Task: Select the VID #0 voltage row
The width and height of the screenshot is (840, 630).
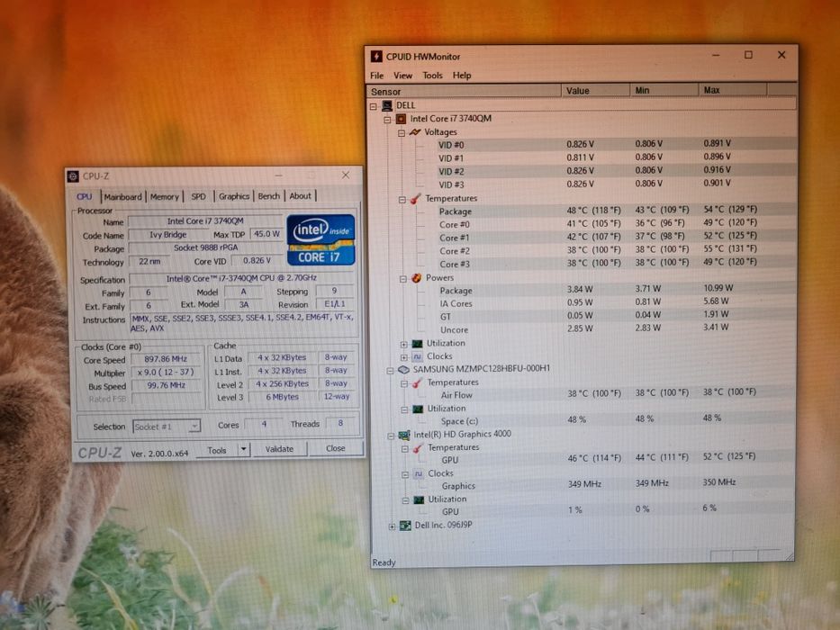Action: click(616, 144)
